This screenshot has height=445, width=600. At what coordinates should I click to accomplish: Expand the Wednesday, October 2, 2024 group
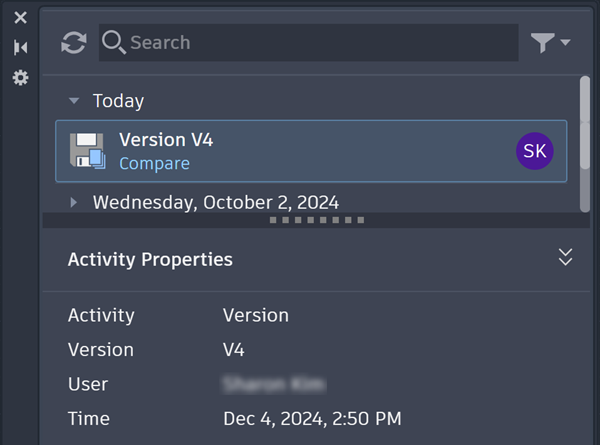[x=74, y=203]
